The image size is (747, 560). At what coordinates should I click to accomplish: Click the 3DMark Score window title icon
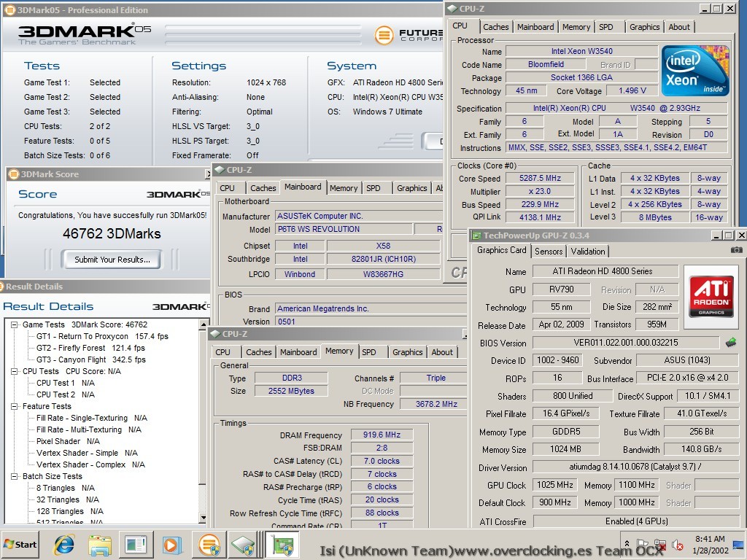14,174
